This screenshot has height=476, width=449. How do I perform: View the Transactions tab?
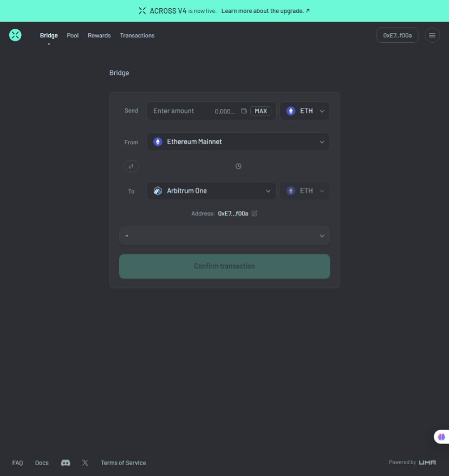[137, 36]
